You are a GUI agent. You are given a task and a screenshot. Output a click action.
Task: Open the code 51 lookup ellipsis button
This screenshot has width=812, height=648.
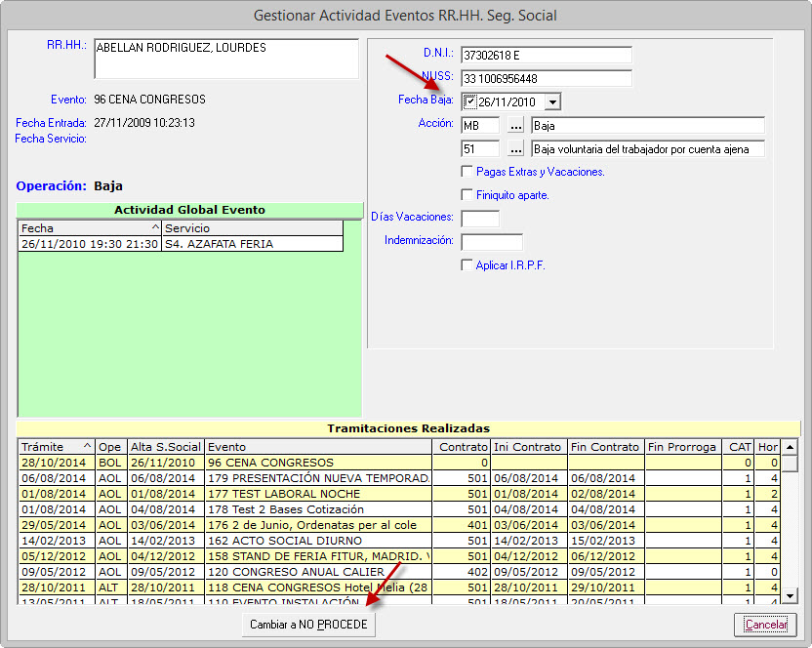pyautogui.click(x=515, y=149)
